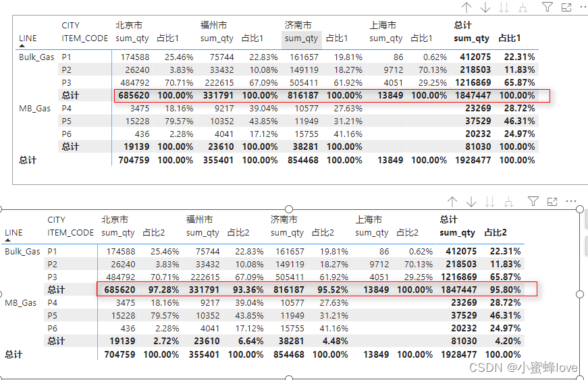The width and height of the screenshot is (588, 380).
Task: Click 北京市 占比1 column header
Action: [168, 38]
